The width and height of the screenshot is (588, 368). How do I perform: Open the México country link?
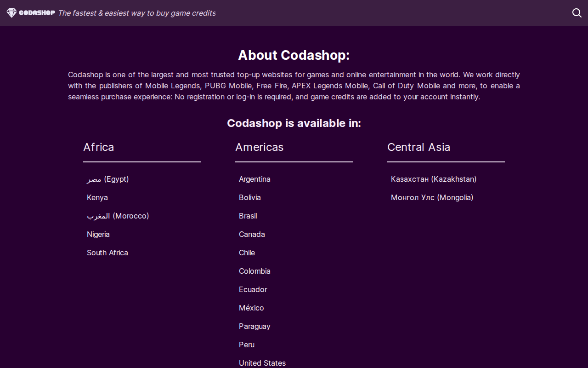coord(251,308)
